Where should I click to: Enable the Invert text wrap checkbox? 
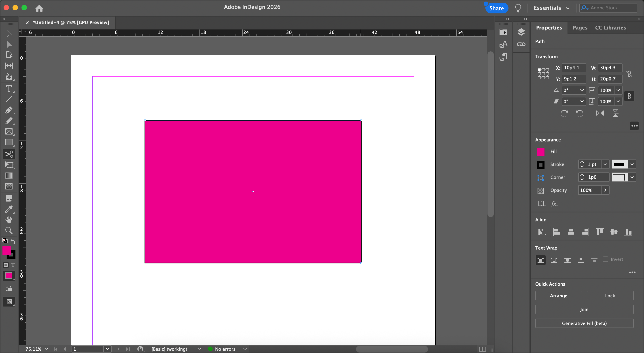tap(606, 259)
